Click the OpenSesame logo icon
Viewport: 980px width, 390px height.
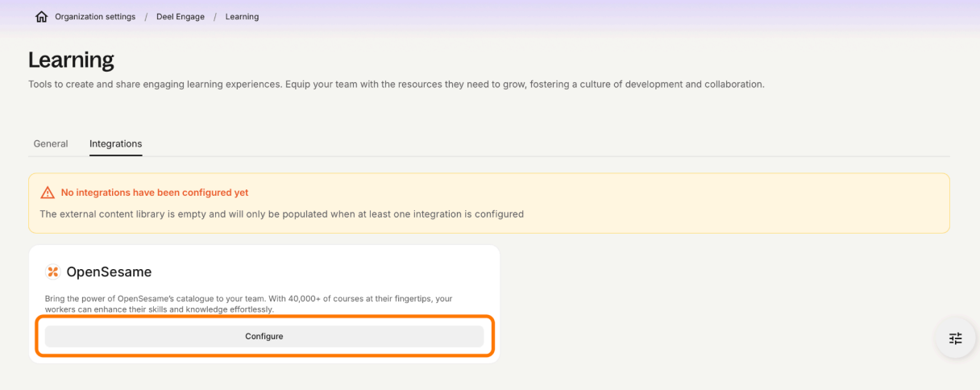coord(53,272)
